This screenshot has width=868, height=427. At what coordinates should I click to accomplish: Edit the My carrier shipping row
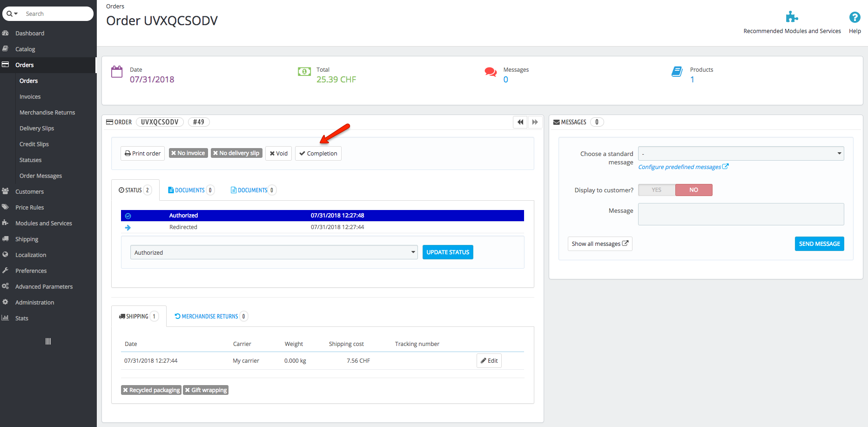[x=489, y=360]
